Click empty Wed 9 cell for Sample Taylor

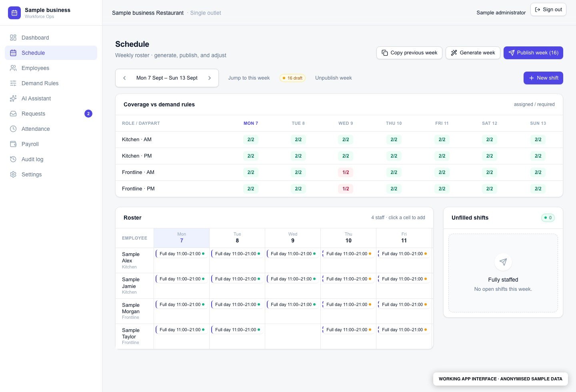coord(293,336)
